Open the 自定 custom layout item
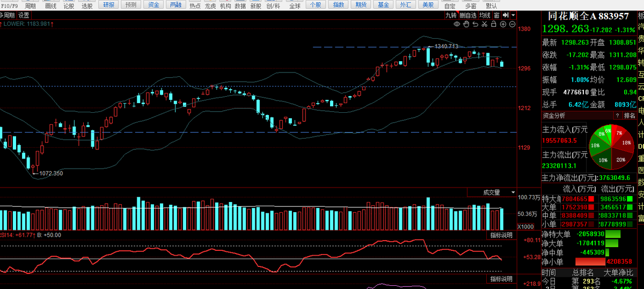The height and width of the screenshot is (289, 644). (x=450, y=6)
